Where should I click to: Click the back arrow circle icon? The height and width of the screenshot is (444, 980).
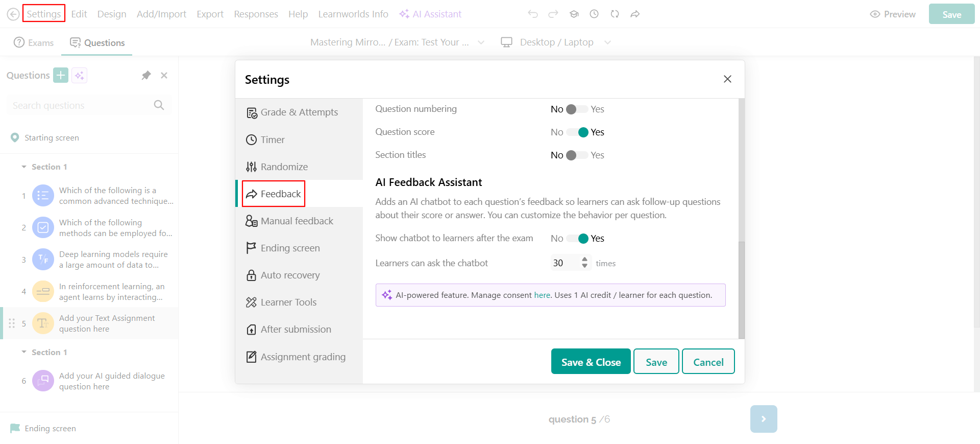click(x=13, y=14)
